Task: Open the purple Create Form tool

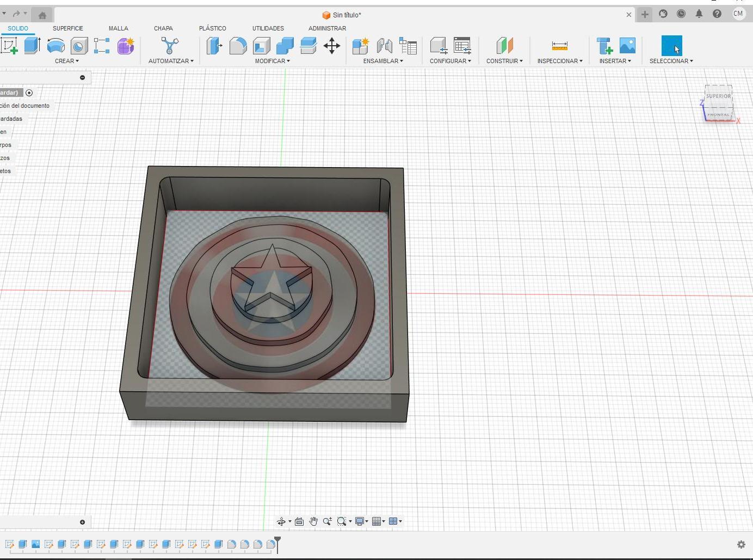Action: coord(126,46)
